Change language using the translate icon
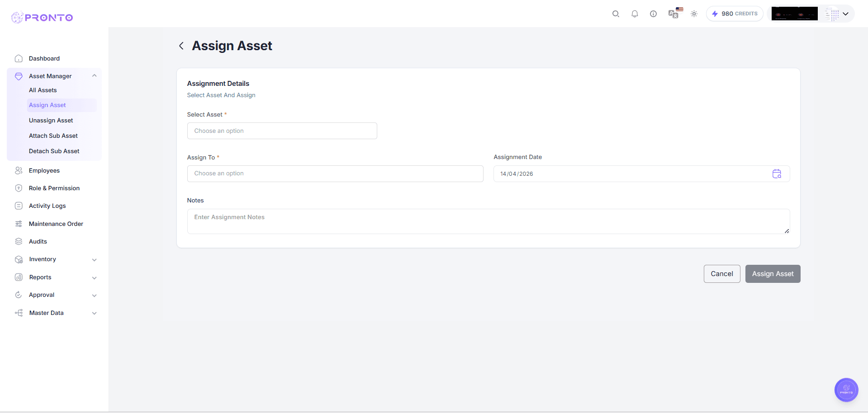This screenshot has width=868, height=413. pos(674,14)
